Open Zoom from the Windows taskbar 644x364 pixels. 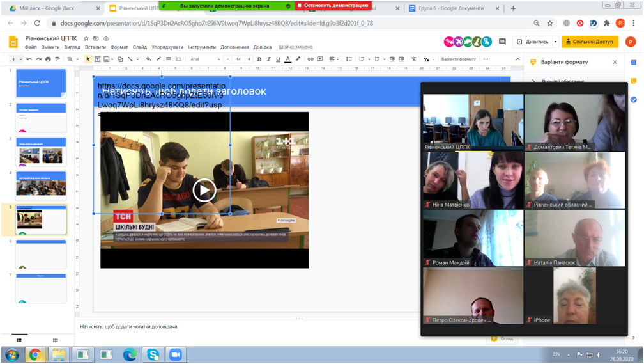(174, 354)
